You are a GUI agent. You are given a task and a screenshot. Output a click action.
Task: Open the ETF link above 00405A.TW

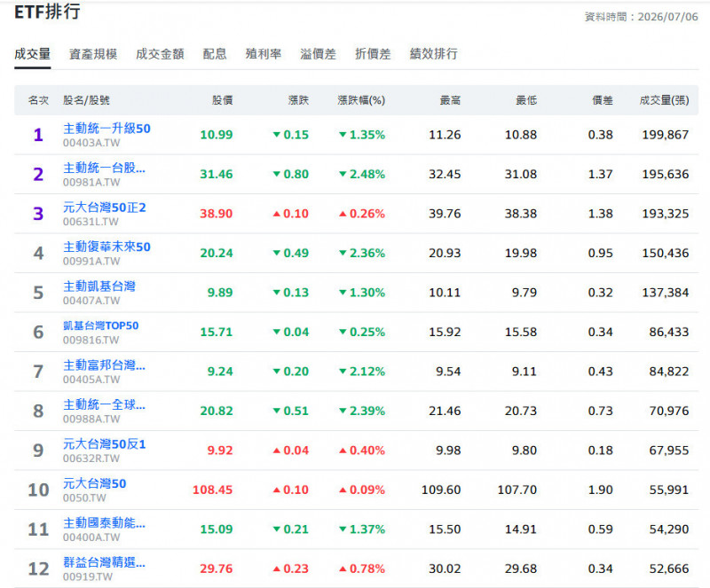(x=104, y=365)
